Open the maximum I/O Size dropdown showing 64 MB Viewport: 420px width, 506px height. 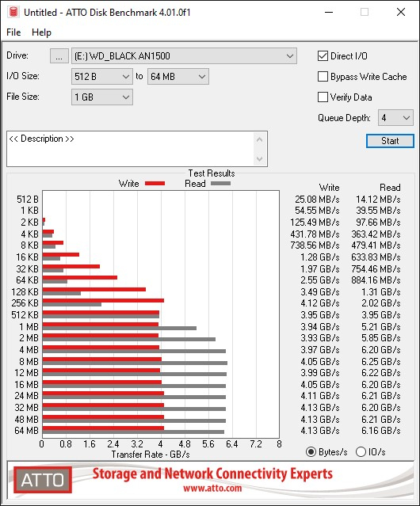coord(178,77)
